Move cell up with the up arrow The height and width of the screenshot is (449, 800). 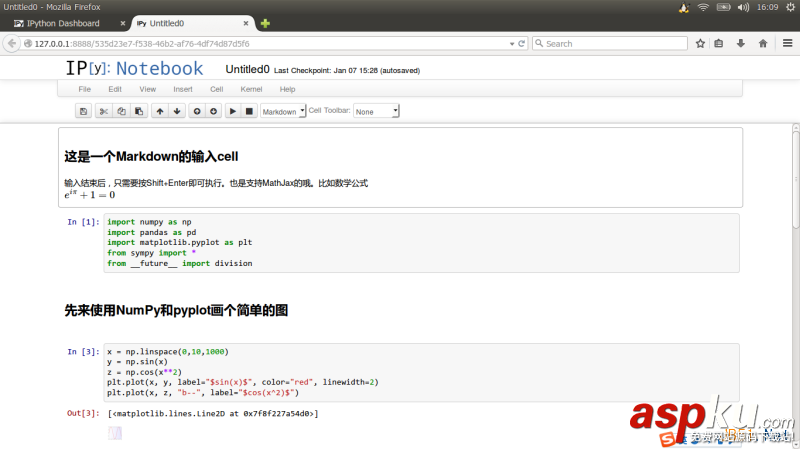click(160, 111)
